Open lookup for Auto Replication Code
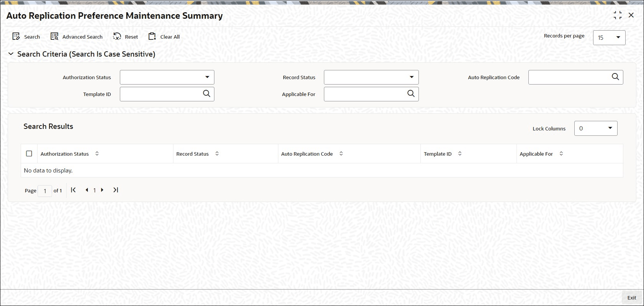This screenshot has width=644, height=306. [x=615, y=77]
